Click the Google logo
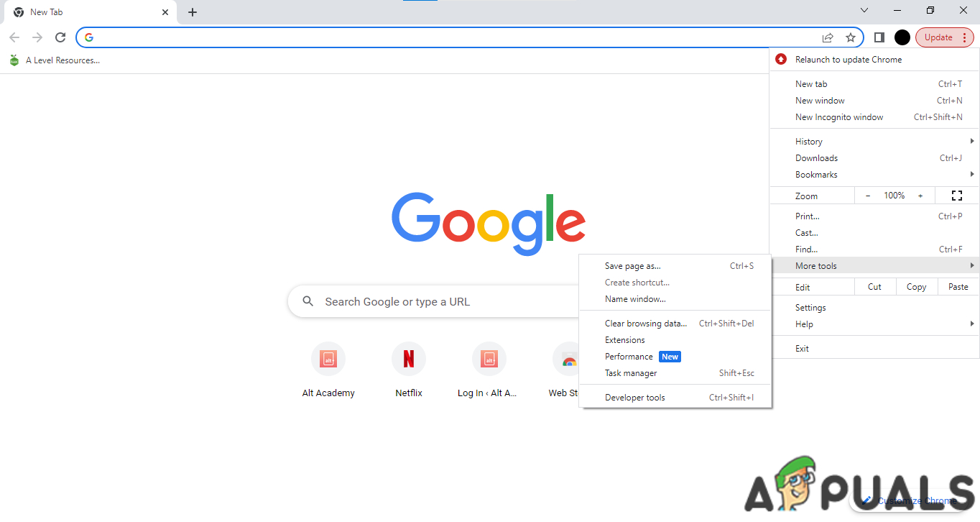 (x=489, y=223)
